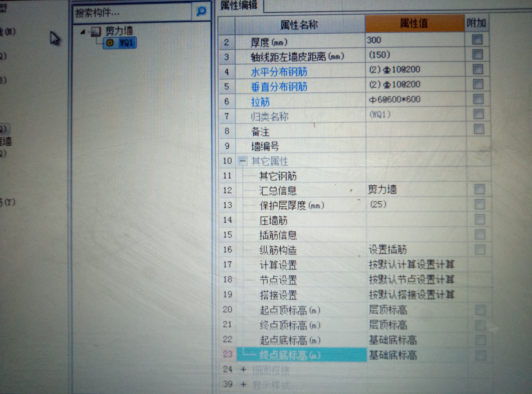Image resolution: width=532 pixels, height=394 pixels.
Task: Tick the 附加 checkbox for 垂直分布钢筋
Action: (478, 84)
